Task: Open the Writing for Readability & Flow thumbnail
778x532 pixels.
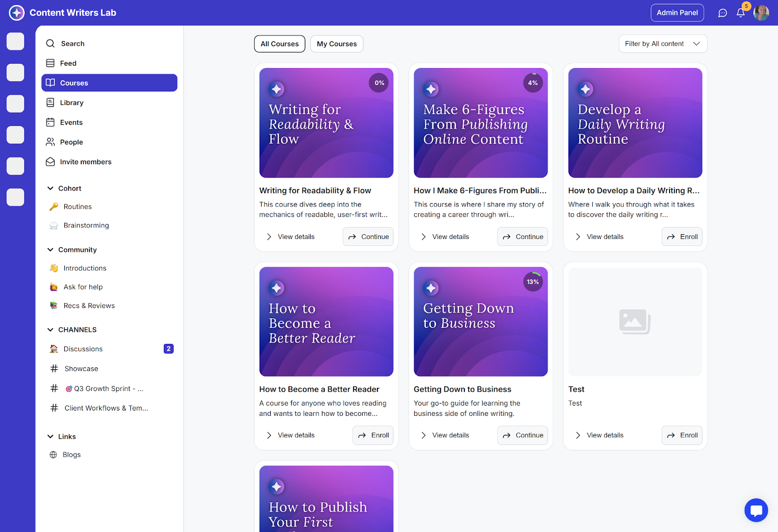Action: 326,123
